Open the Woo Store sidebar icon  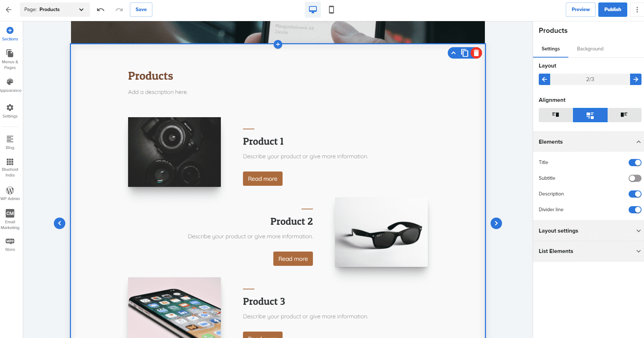[x=10, y=245]
